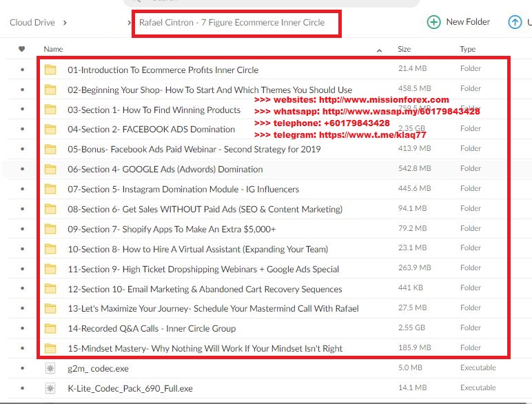Open 02-Beginning Your Shop folder name
This screenshot has height=404, width=532.
[x=209, y=90]
